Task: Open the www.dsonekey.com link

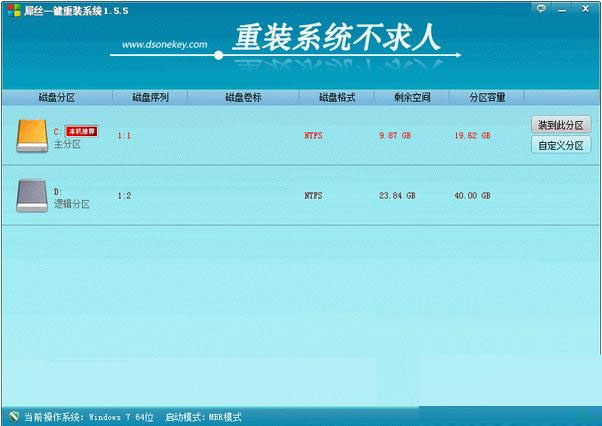Action: (x=165, y=45)
